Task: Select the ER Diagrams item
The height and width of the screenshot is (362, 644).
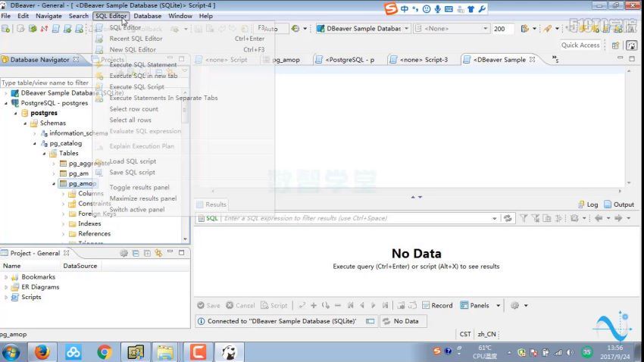Action: click(40, 287)
